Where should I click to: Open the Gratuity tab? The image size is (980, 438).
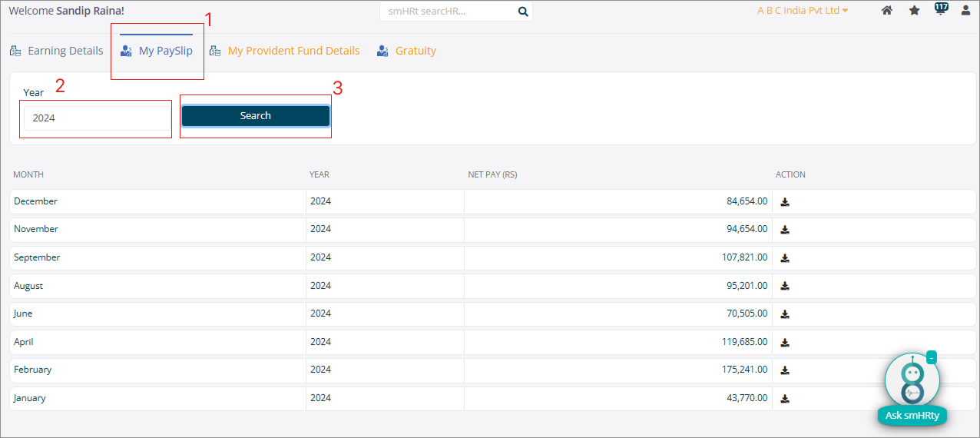(x=415, y=51)
